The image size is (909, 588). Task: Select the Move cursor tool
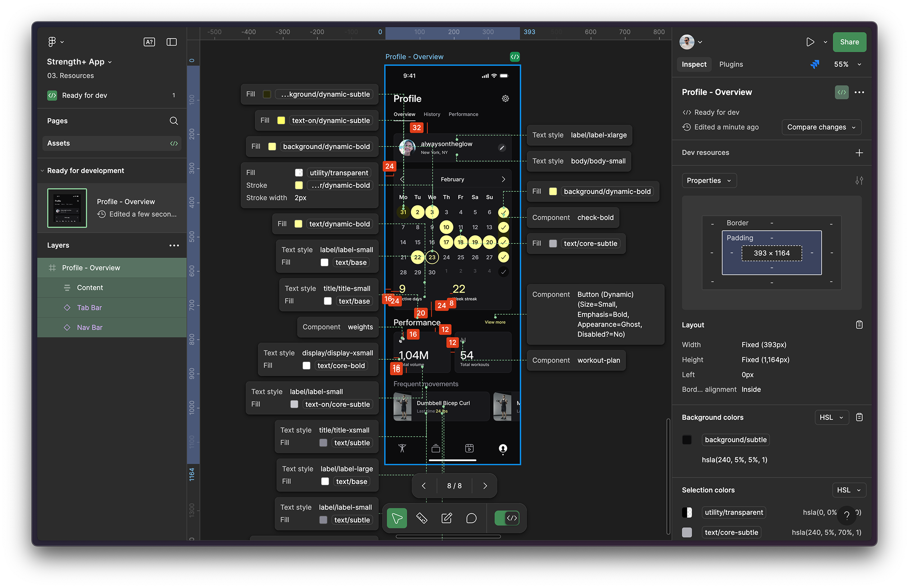point(396,518)
